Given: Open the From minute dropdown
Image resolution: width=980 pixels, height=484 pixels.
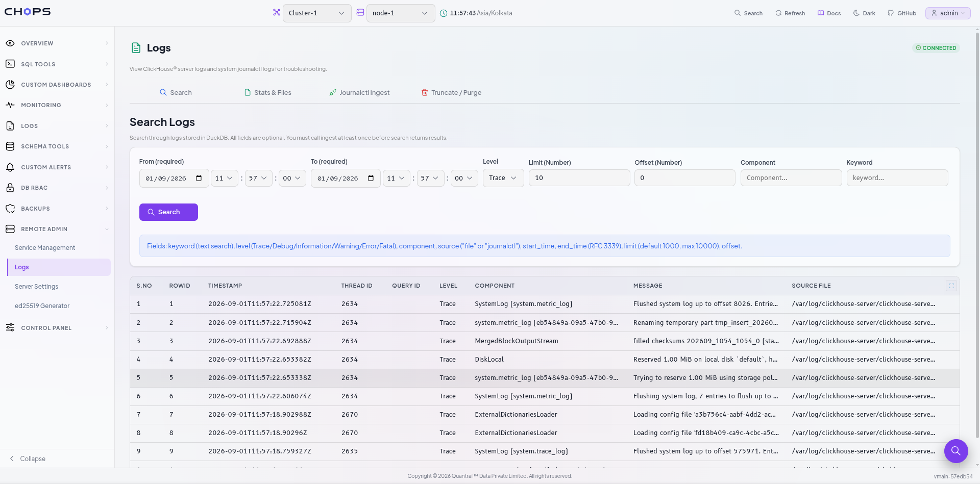Looking at the screenshot, I should pos(259,178).
